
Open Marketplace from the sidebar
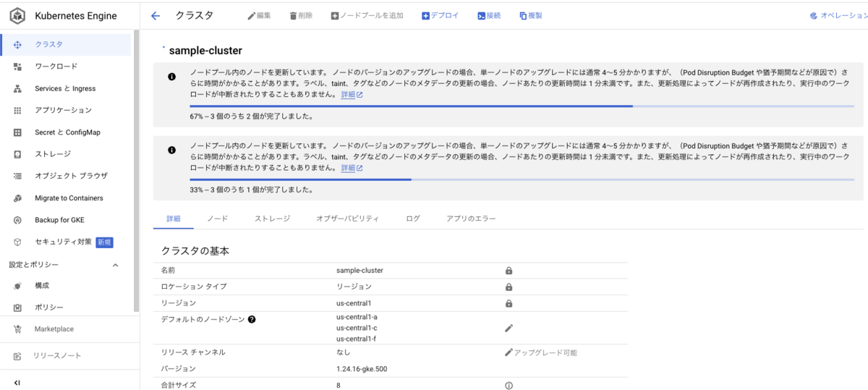tap(54, 329)
